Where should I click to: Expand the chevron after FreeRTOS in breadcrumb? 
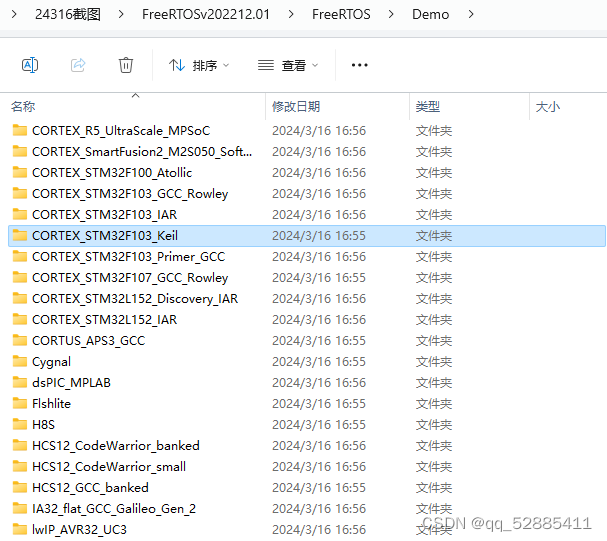391,14
